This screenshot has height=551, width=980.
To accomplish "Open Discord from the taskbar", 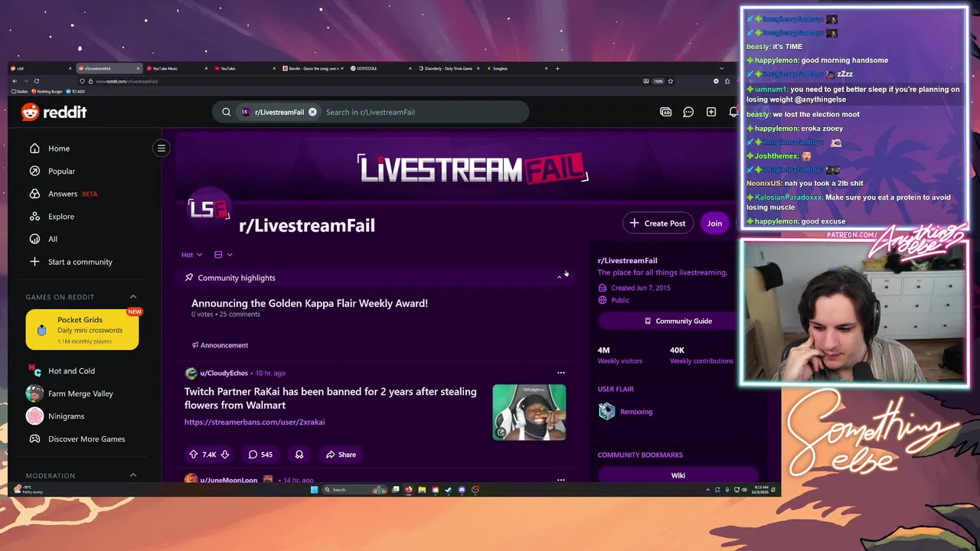I will (462, 490).
